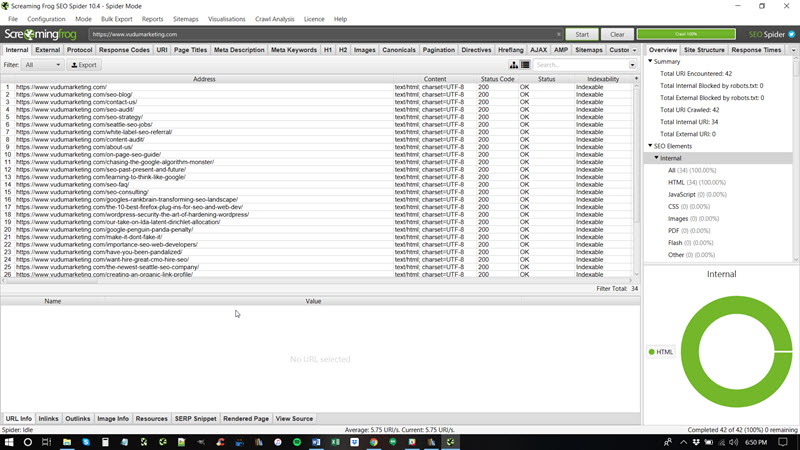Open Hangouts from taskbar
800x450 pixels.
pyautogui.click(x=393, y=442)
